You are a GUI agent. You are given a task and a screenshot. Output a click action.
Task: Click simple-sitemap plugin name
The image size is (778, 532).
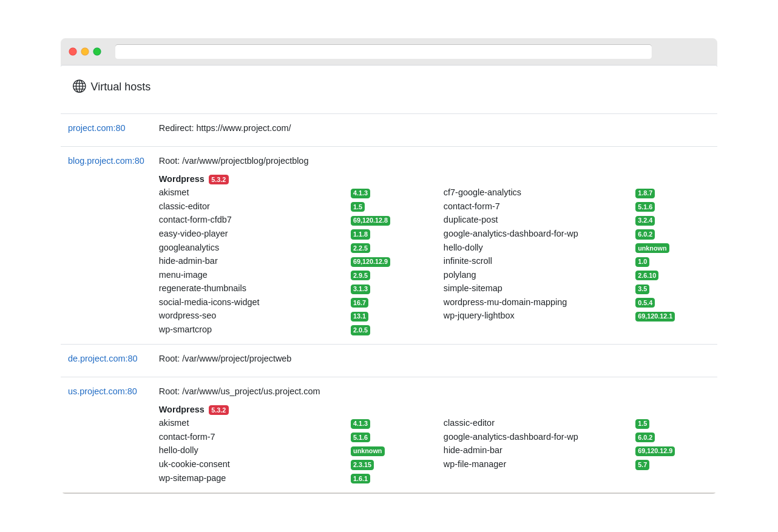tap(473, 288)
